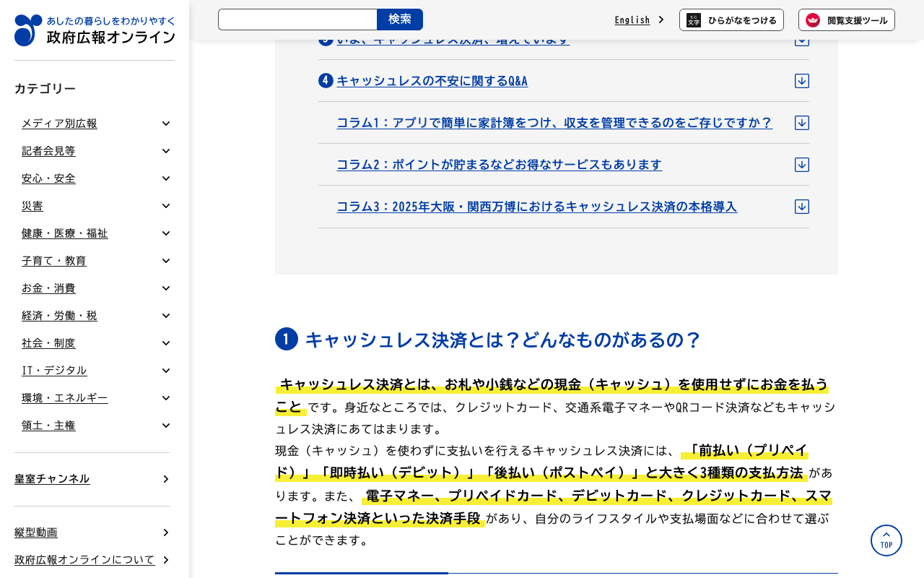Expand the 安心・安全 category chevron

(166, 178)
